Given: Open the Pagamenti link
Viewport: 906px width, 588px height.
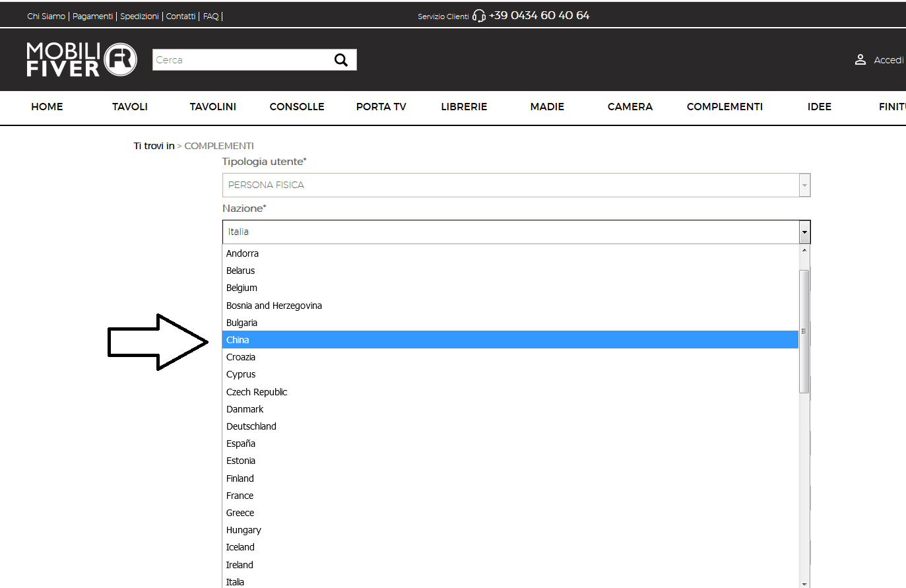Looking at the screenshot, I should click(x=92, y=16).
